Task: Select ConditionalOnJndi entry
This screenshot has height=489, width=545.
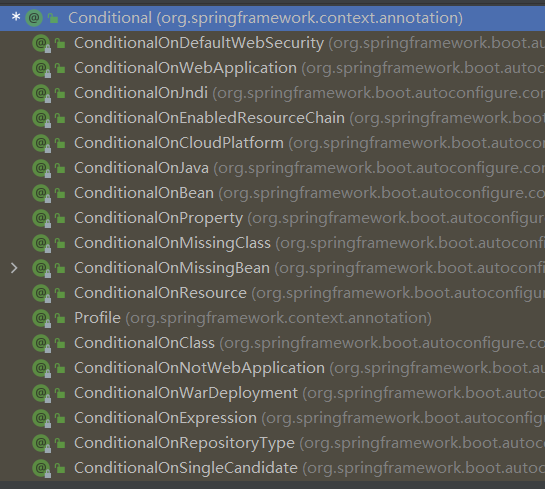Action: point(272,93)
